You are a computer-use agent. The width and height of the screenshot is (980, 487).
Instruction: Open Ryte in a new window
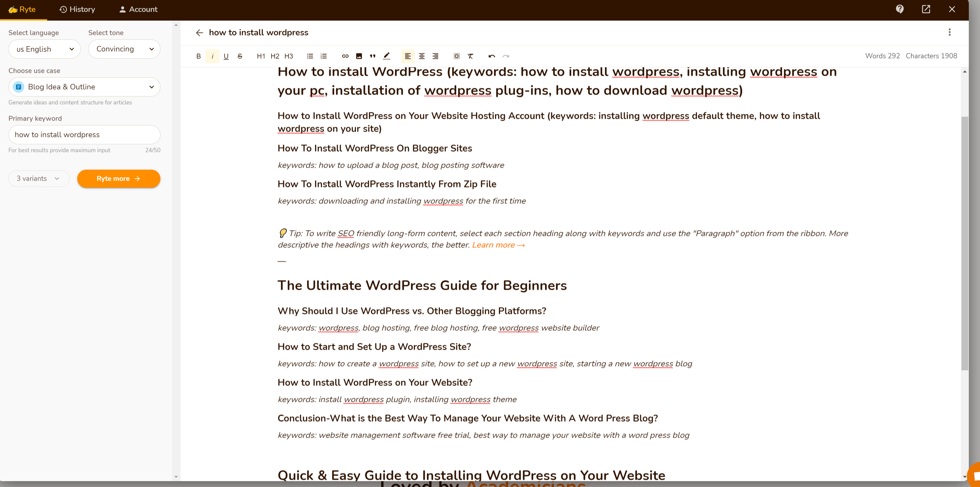(926, 9)
